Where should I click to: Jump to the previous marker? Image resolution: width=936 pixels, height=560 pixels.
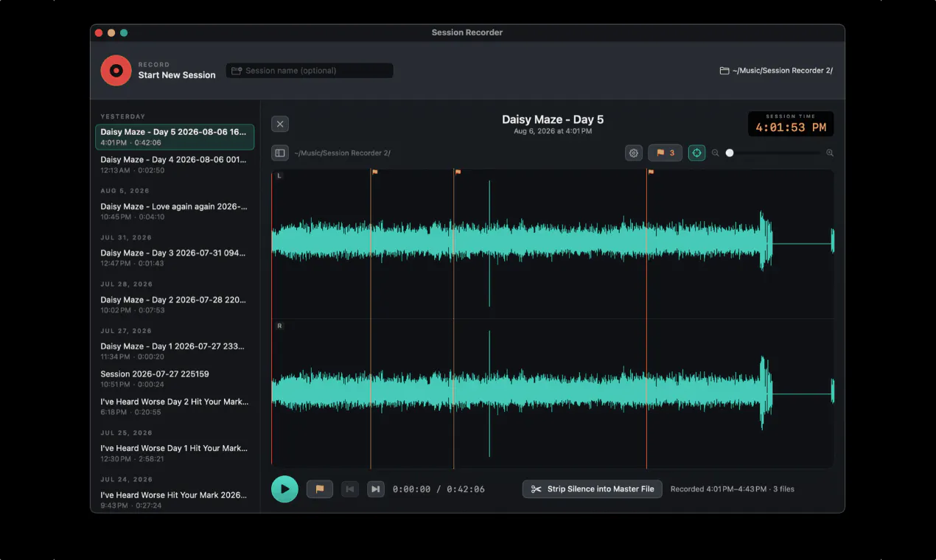(x=350, y=489)
